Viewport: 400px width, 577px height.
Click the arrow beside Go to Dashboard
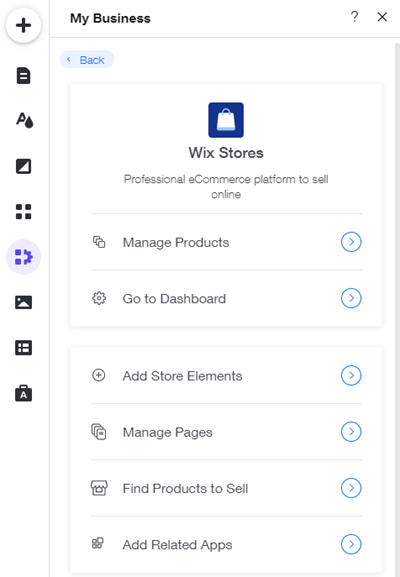351,298
